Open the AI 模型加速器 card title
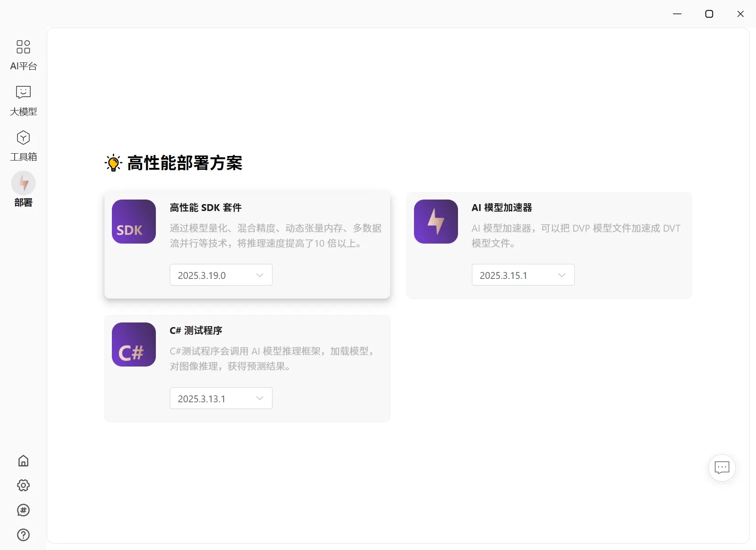 (502, 208)
